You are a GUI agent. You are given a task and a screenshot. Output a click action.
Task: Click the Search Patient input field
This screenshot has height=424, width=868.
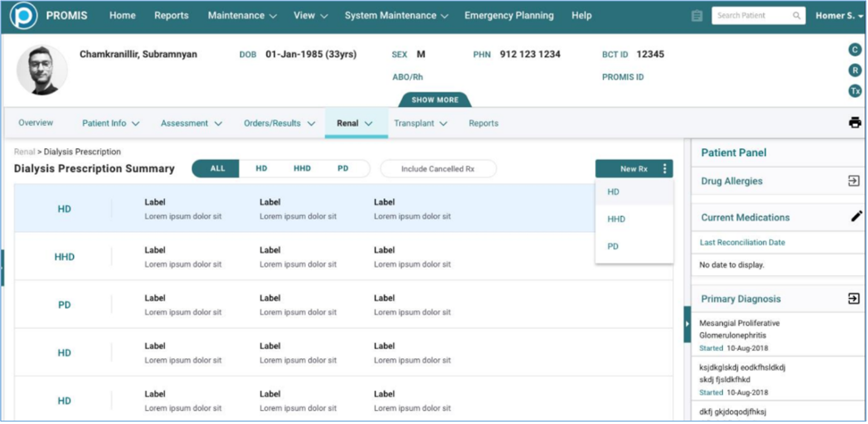[x=753, y=16]
